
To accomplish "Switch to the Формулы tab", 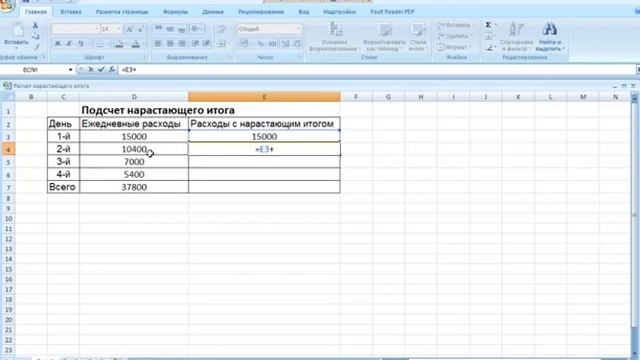I will [x=175, y=12].
